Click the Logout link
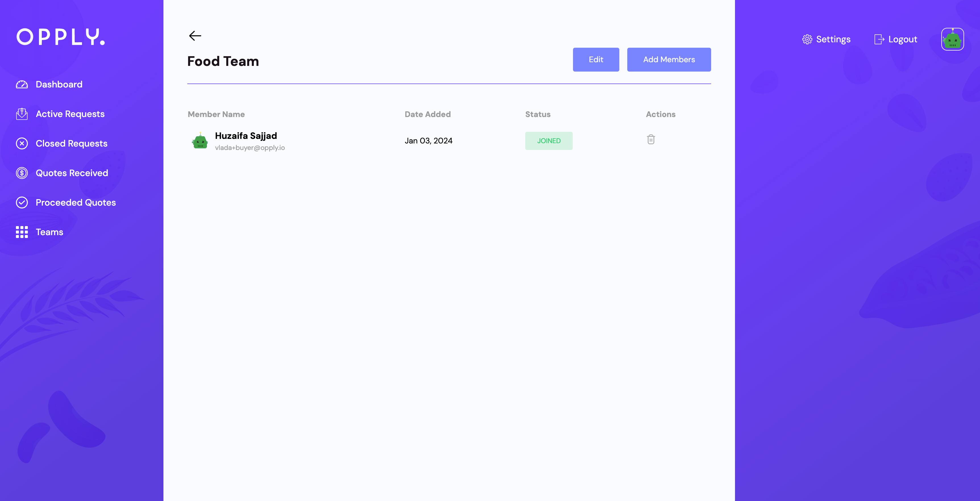 [903, 39]
